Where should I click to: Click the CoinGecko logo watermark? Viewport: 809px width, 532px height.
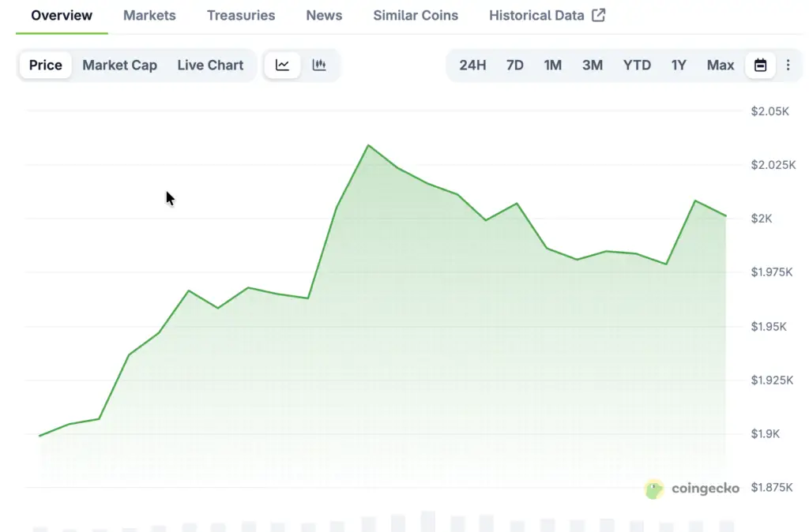pyautogui.click(x=692, y=489)
